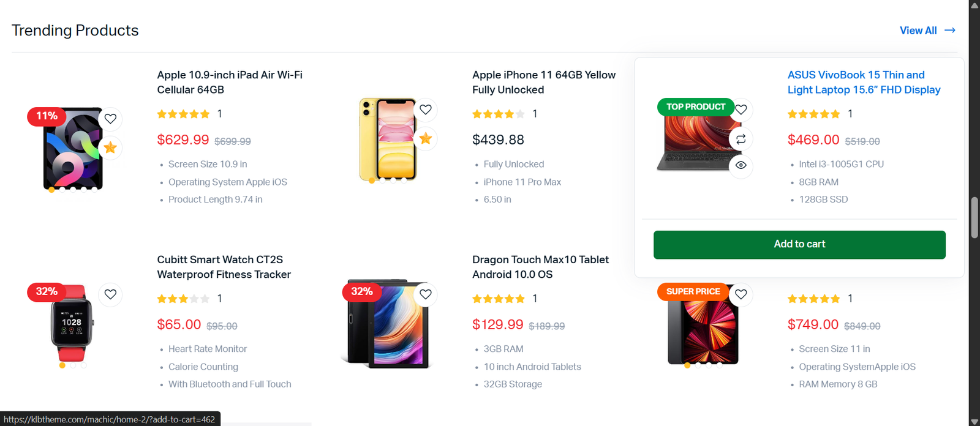Click the star icon beside iPhone 11 image
The width and height of the screenshot is (980, 426).
point(426,138)
